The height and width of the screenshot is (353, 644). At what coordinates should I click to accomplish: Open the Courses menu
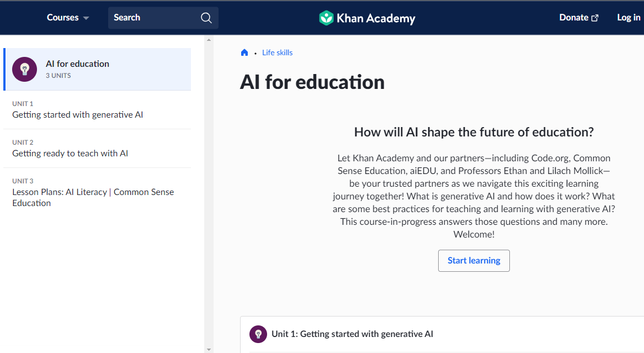68,18
